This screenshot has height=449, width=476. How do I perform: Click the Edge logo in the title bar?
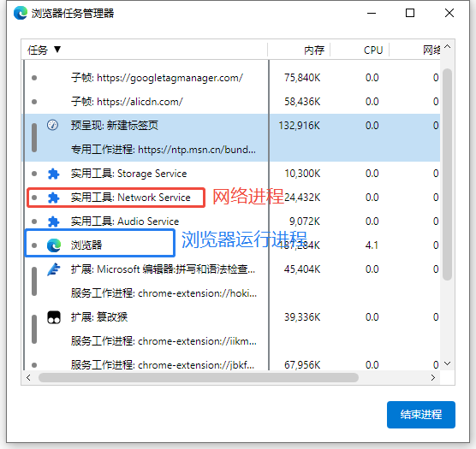(21, 13)
